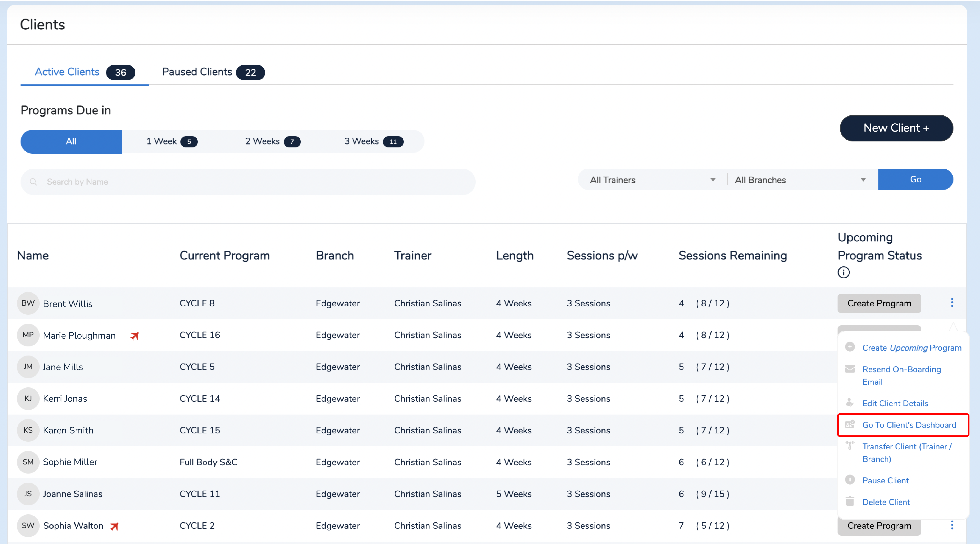Click the red plane icon beside Marie Ploughman

[x=135, y=336]
